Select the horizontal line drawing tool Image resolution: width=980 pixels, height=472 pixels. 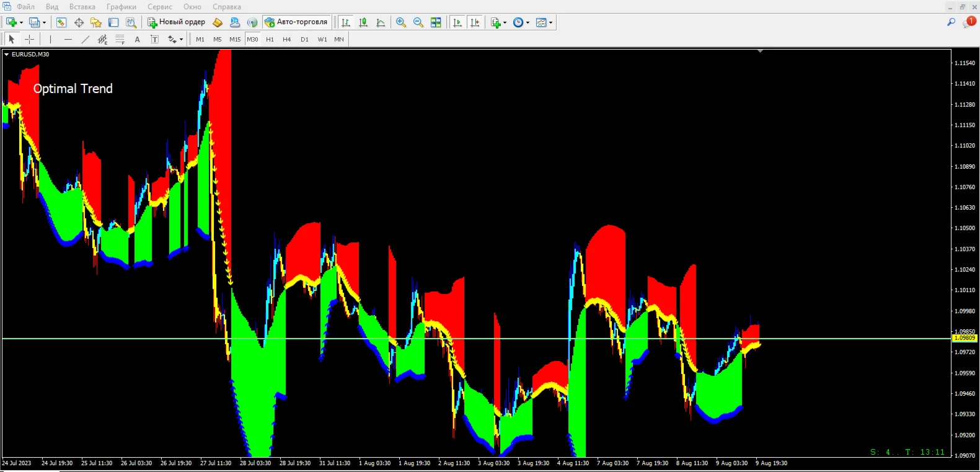coord(68,39)
